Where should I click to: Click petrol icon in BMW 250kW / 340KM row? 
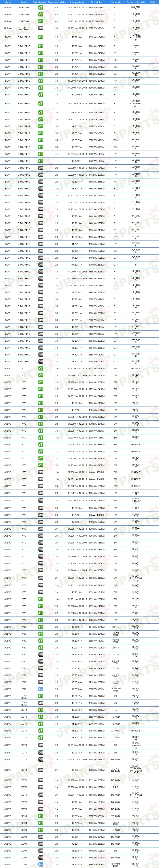pos(41,140)
